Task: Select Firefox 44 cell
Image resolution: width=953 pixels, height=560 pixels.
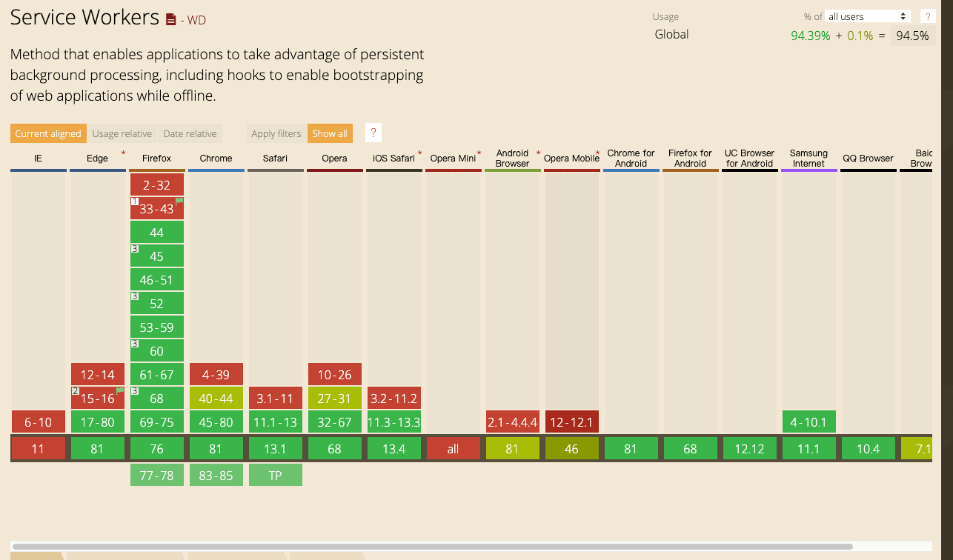Action: (x=157, y=233)
